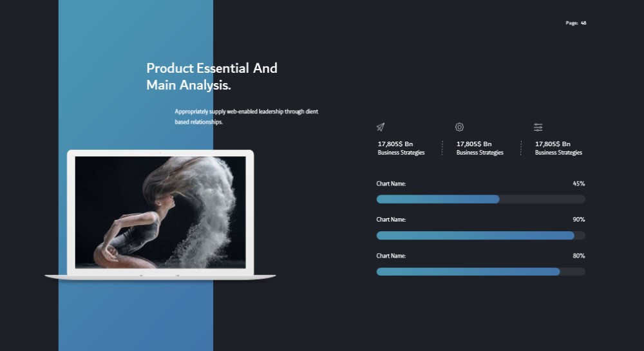Select the 45% progress bar
Screen dimensions: 644x351
480,200
